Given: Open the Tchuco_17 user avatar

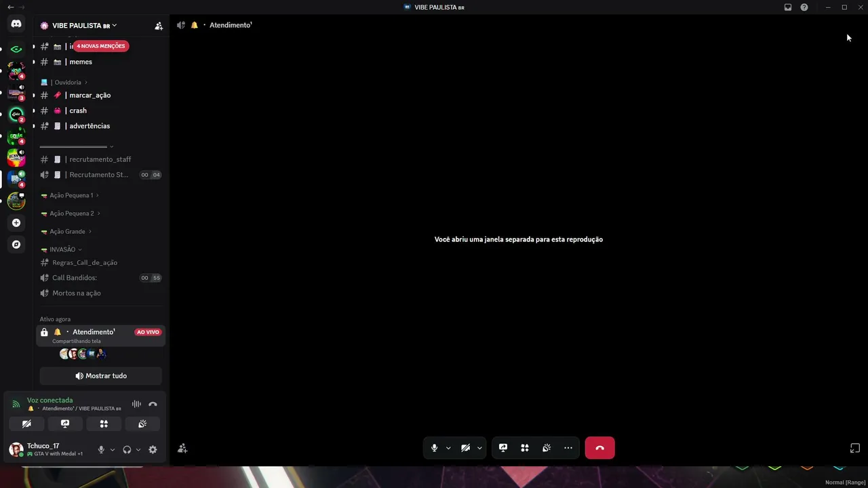Looking at the screenshot, I should tap(16, 449).
